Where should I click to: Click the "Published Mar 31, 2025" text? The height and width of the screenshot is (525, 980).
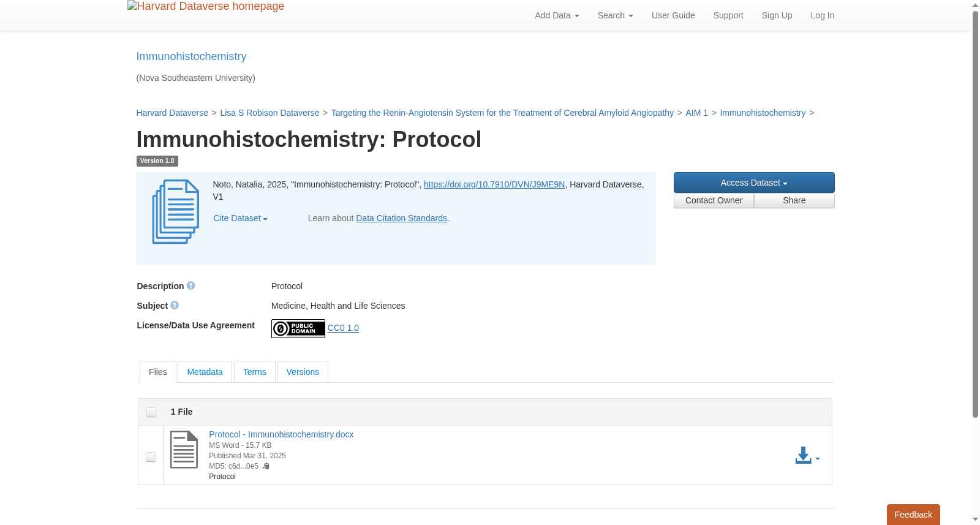(247, 456)
